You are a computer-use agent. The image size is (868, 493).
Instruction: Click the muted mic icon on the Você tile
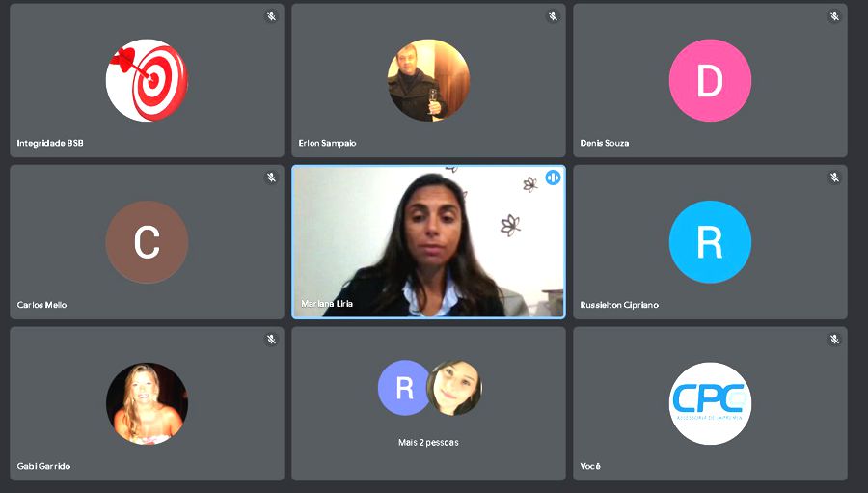[x=835, y=339]
